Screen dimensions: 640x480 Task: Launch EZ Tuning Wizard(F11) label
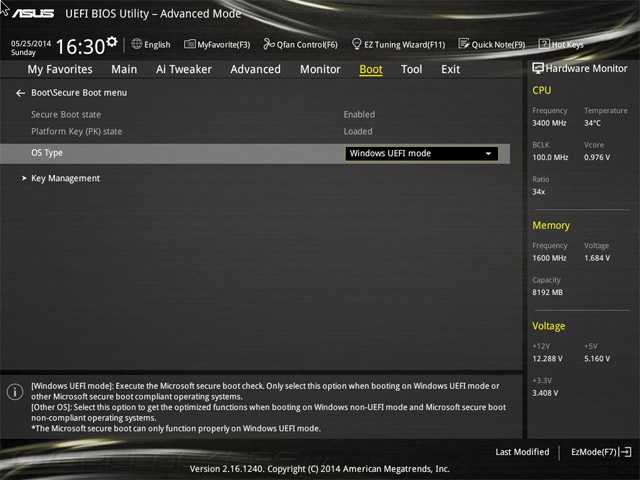[x=404, y=44]
